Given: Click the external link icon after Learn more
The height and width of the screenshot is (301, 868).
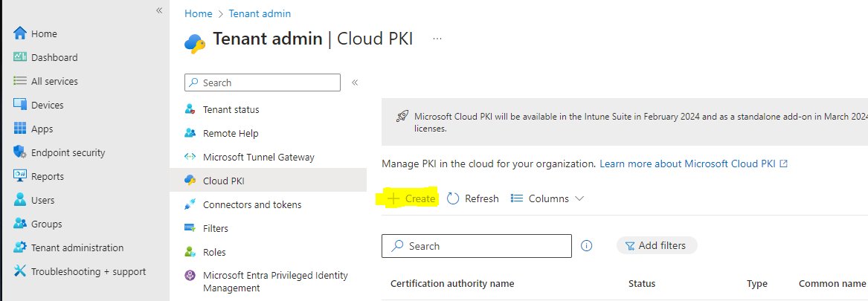Looking at the screenshot, I should [783, 164].
